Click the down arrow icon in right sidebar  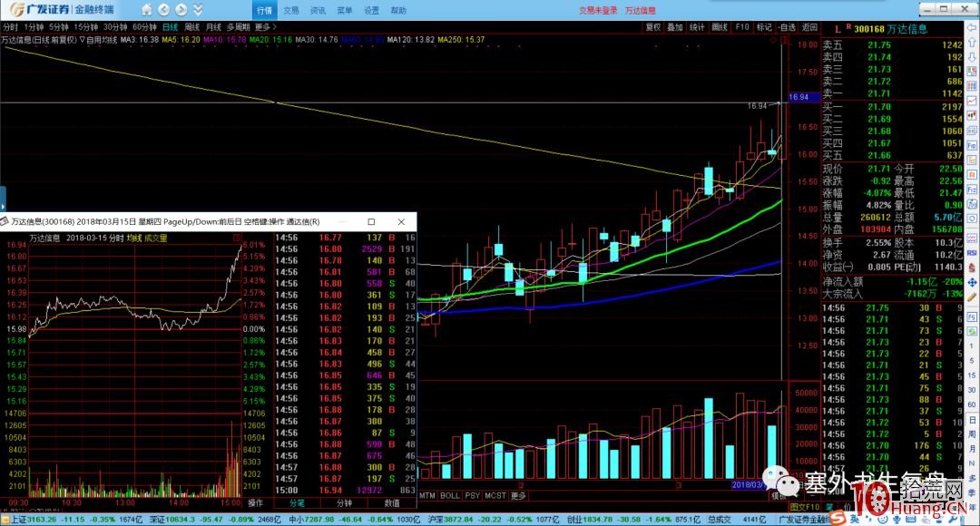click(x=972, y=57)
